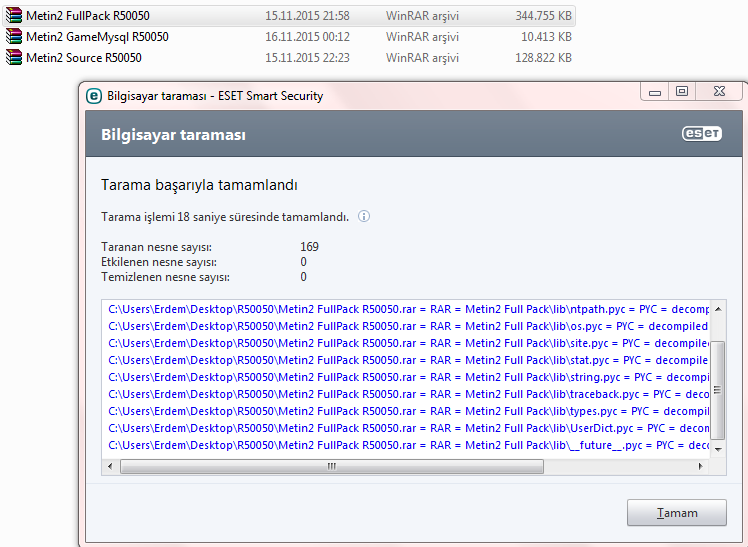
Task: Click the ESET 'e' title bar icon
Action: (94, 96)
